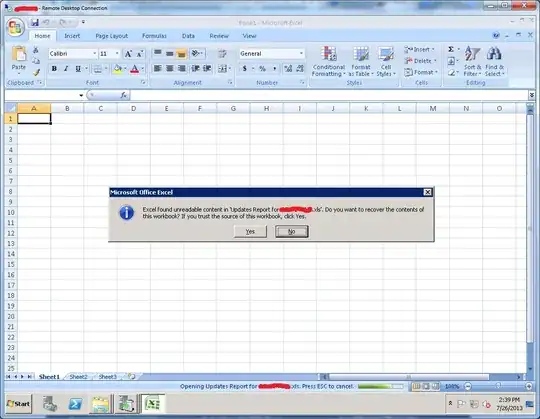Click inside the formula bar
The height and width of the screenshot is (419, 540).
(x=329, y=95)
